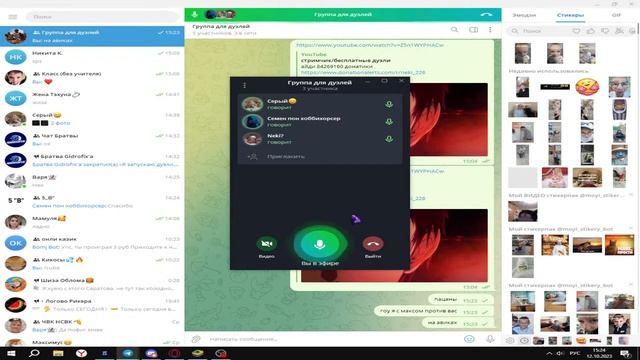The image size is (640, 360).
Task: Open three-dot menu in the call window
Action: tap(244, 85)
